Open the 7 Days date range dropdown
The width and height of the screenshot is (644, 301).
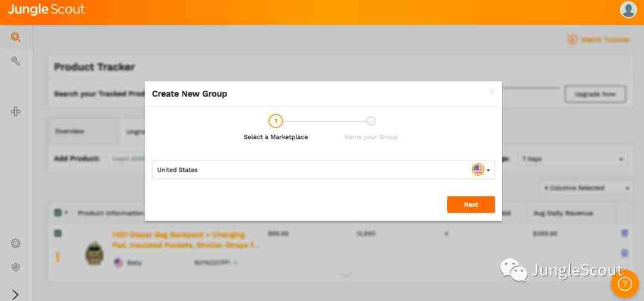(572, 159)
